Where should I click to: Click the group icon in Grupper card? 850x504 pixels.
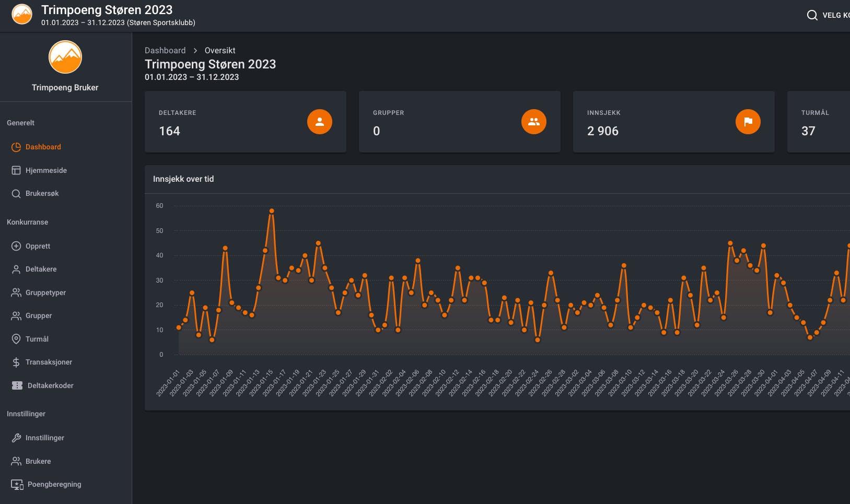(533, 122)
